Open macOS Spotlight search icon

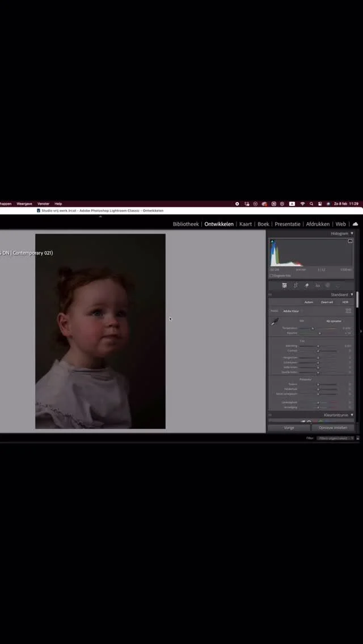point(311,204)
